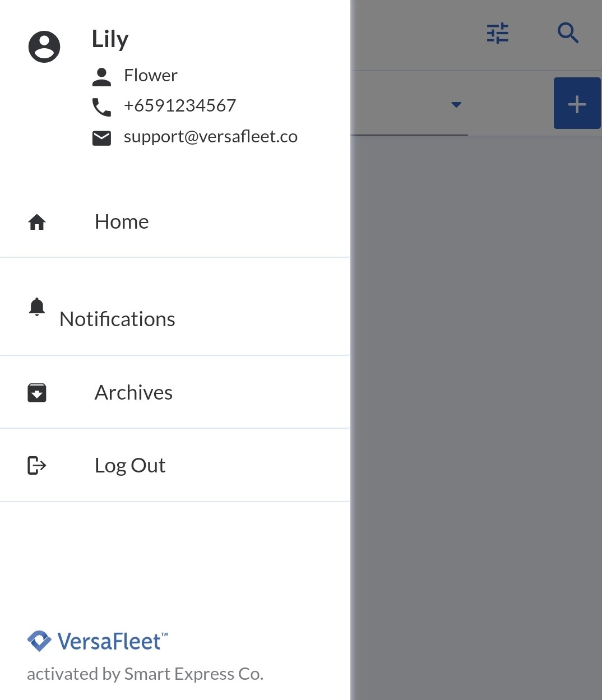Click the VersaFleet logo
Image resolution: width=602 pixels, height=700 pixels.
(98, 641)
